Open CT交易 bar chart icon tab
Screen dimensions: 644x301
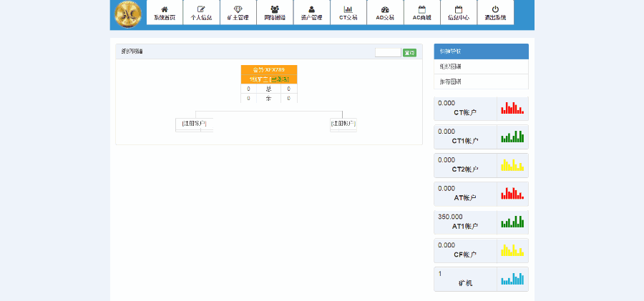(x=348, y=13)
